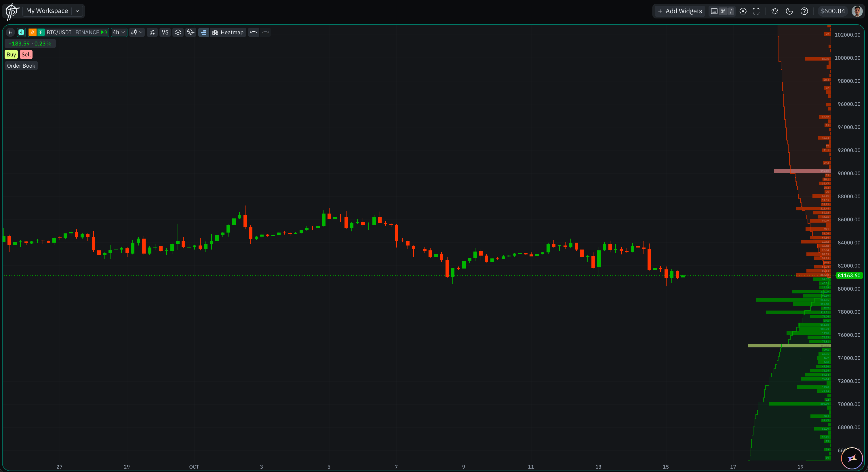868x472 pixels.
Task: Toggle the Heatmap button
Action: [228, 32]
